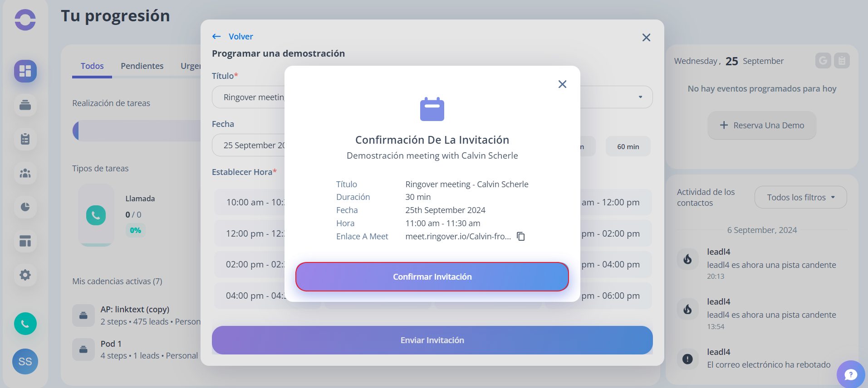Open the Todos los filtros dropdown
Viewport: 868px width, 388px height.
tap(800, 197)
